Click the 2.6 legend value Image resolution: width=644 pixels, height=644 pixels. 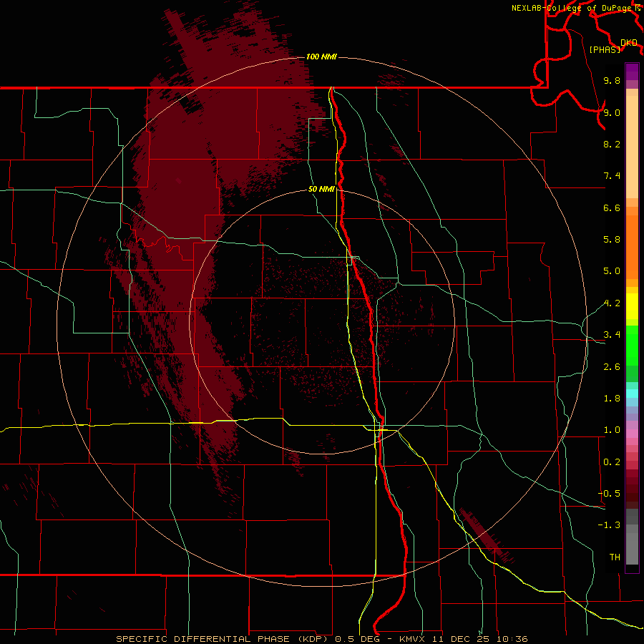coord(612,367)
